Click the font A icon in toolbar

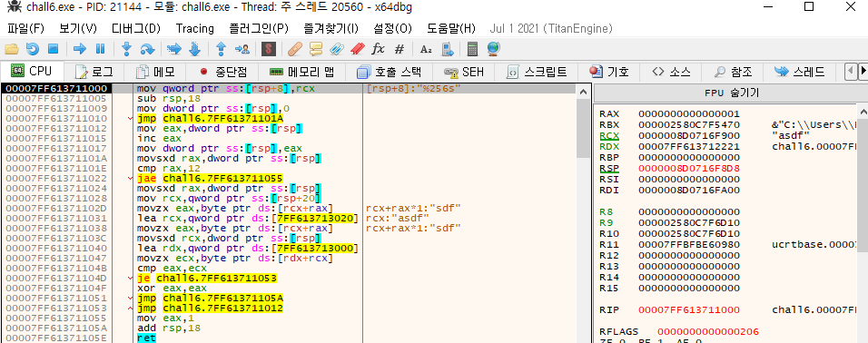426,49
